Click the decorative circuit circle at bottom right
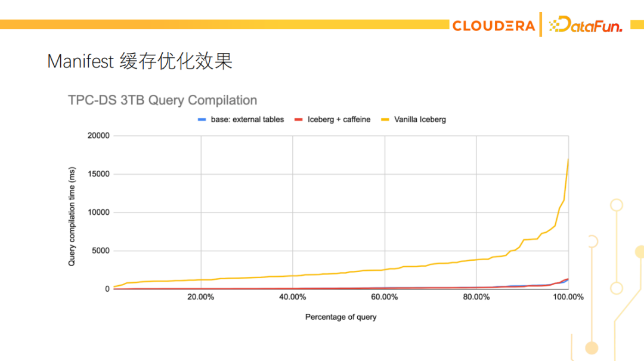 pos(592,347)
